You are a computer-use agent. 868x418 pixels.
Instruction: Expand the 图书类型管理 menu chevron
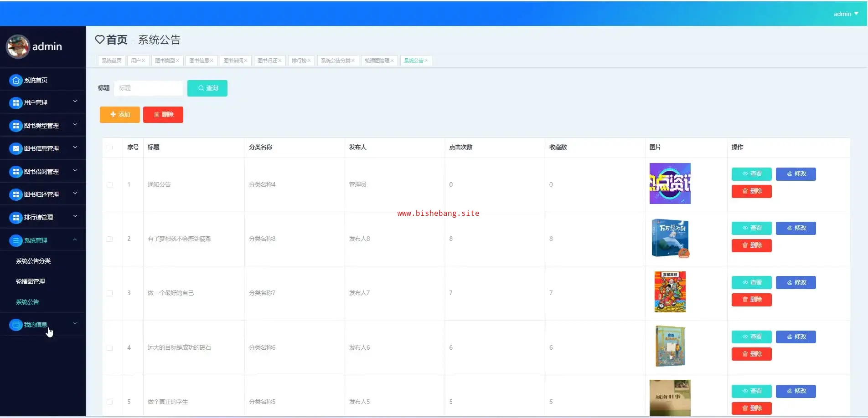(x=75, y=125)
